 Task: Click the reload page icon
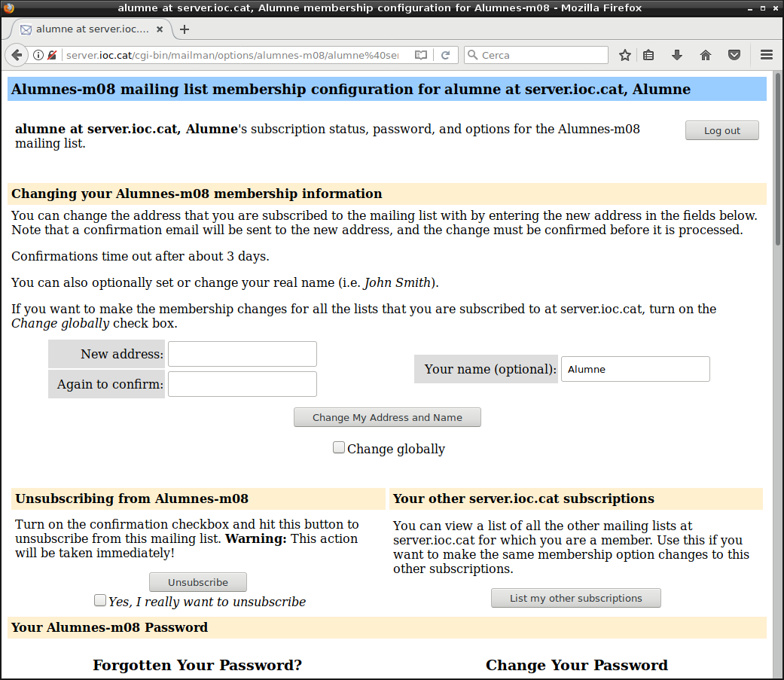445,55
